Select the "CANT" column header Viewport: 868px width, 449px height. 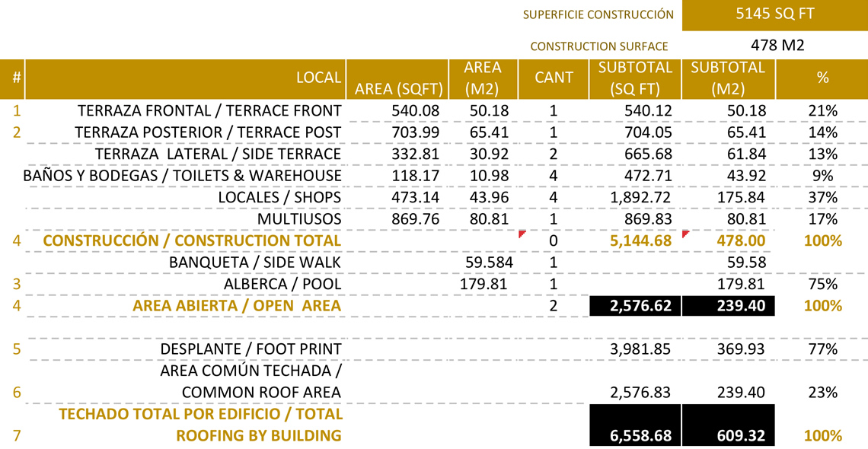[554, 78]
